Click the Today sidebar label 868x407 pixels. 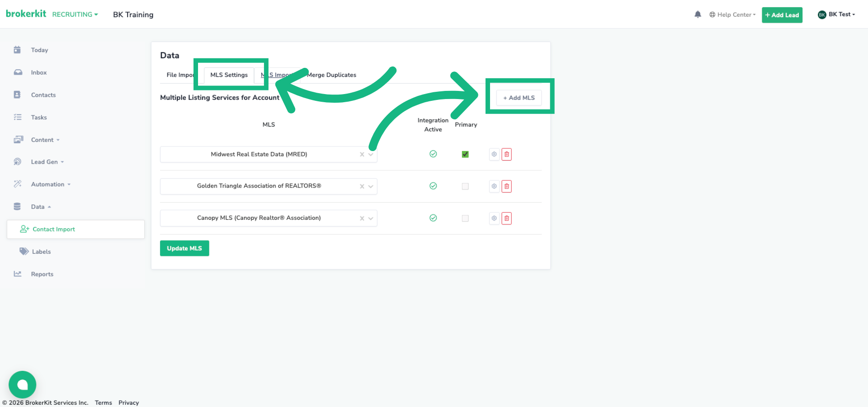click(39, 50)
